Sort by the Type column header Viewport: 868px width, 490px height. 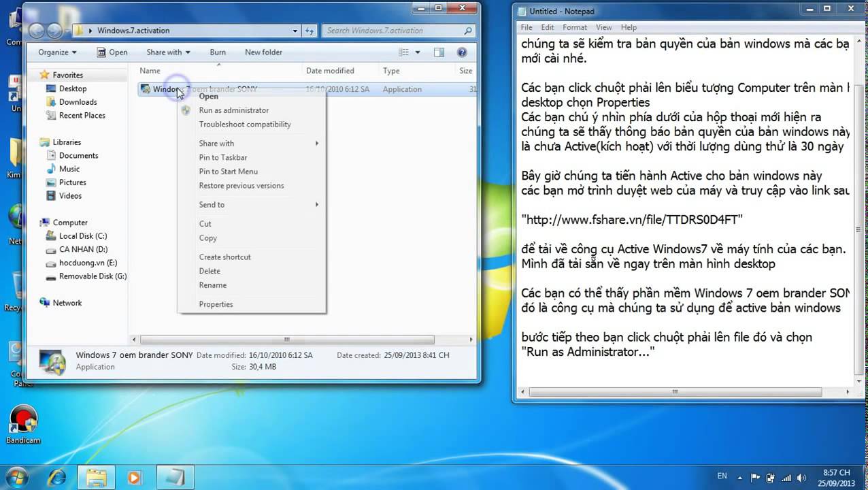(417, 71)
